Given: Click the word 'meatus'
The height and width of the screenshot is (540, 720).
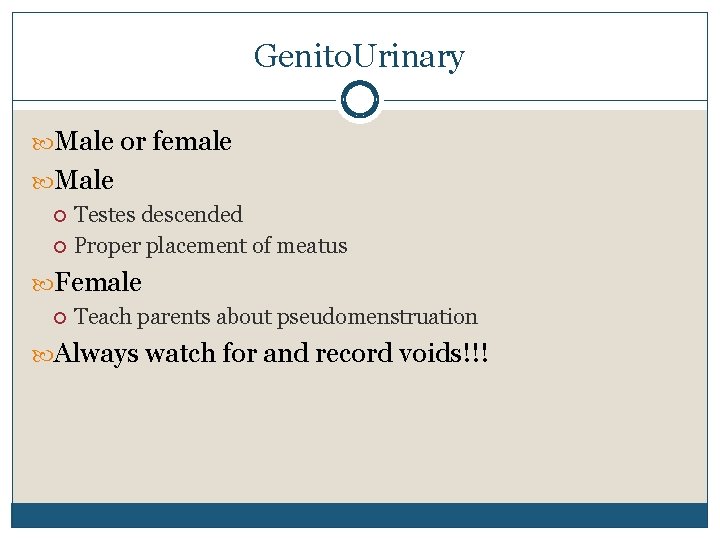Looking at the screenshot, I should point(312,245).
